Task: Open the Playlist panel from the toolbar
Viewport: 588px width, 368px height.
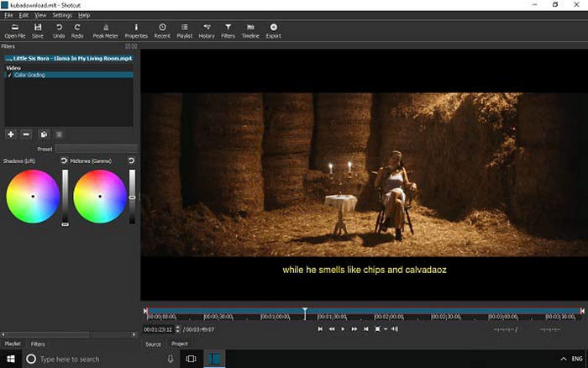Action: tap(185, 31)
